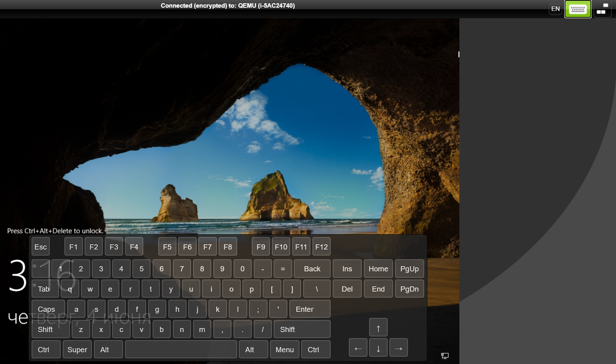
Task: Click the network icon on lock screen
Action: pos(445,356)
